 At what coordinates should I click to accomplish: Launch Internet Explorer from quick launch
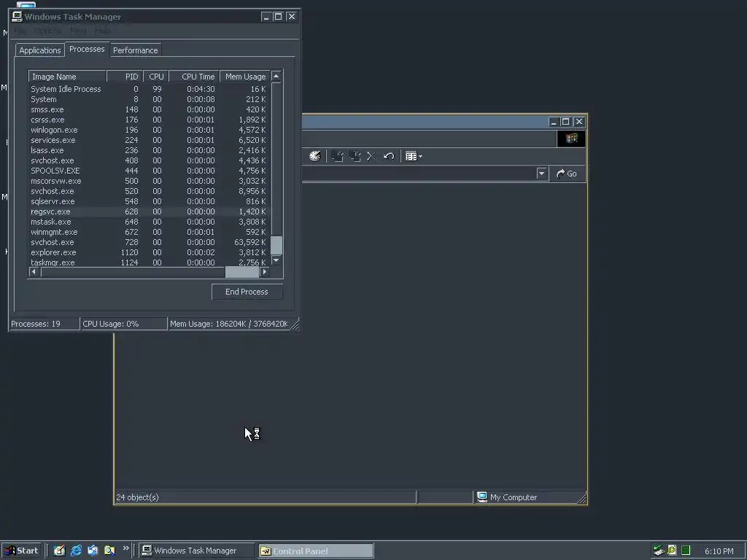click(76, 551)
